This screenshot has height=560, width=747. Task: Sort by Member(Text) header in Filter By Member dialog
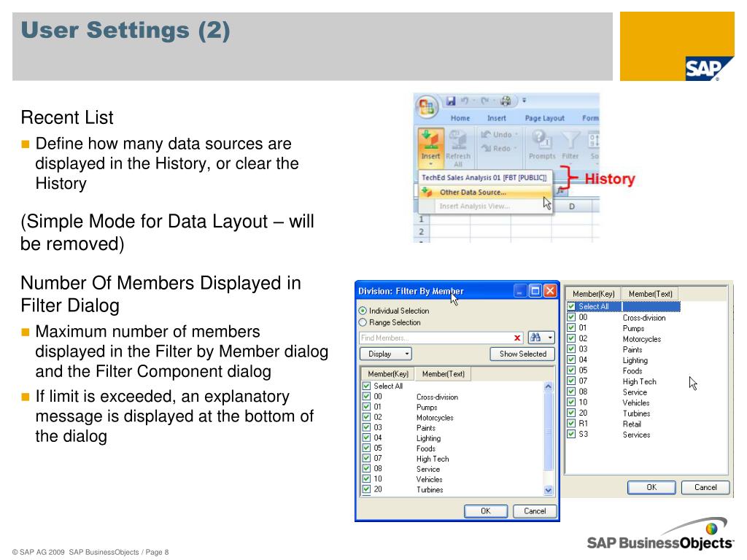tap(443, 374)
